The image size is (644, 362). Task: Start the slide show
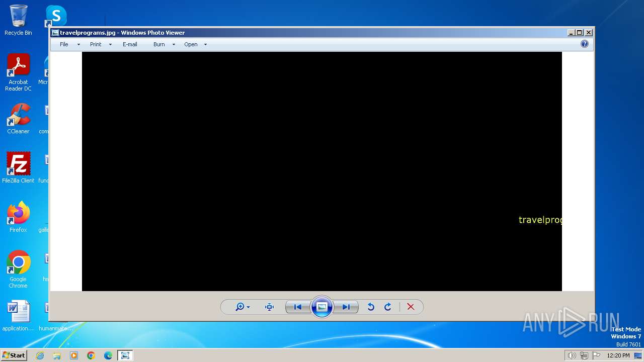tap(322, 307)
